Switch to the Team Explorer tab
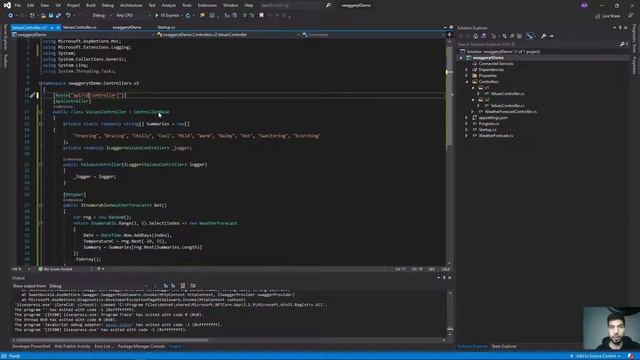The image size is (640, 360). [504, 347]
